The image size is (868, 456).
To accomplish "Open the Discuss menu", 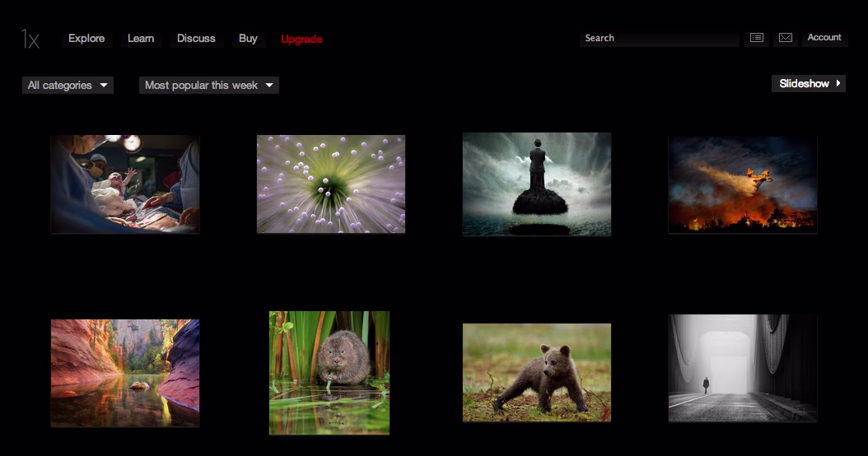I will click(197, 39).
